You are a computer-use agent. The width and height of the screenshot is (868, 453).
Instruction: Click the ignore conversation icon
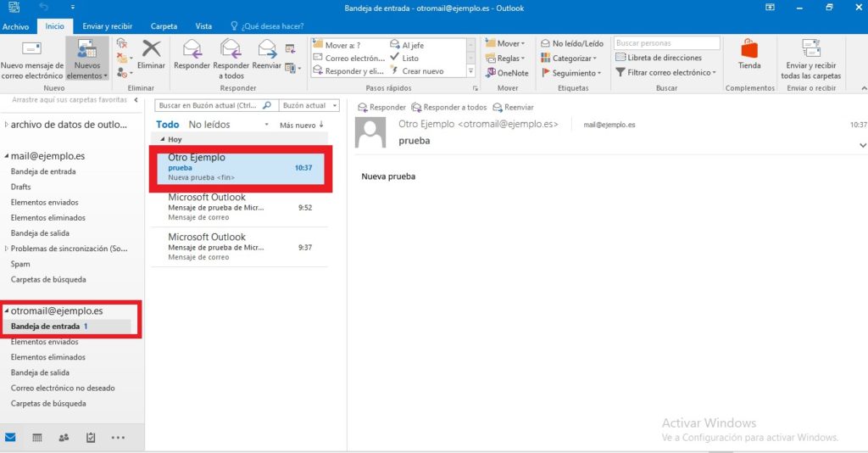coord(122,44)
